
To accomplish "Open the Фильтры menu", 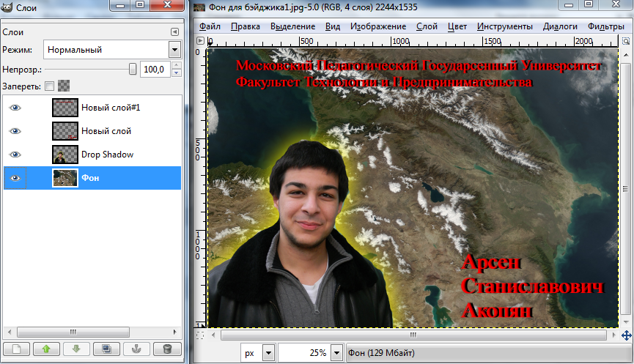I will click(605, 26).
